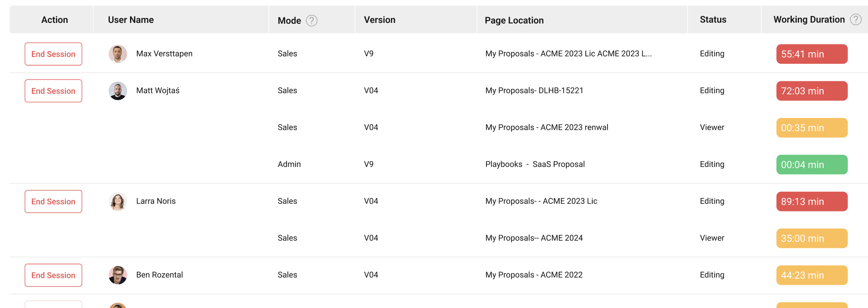End Session for Ben Rozental
This screenshot has width=868, height=308.
[53, 275]
